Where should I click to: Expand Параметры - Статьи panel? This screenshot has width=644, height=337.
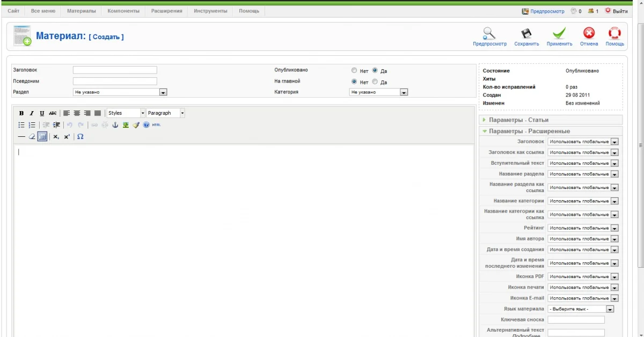click(x=551, y=120)
